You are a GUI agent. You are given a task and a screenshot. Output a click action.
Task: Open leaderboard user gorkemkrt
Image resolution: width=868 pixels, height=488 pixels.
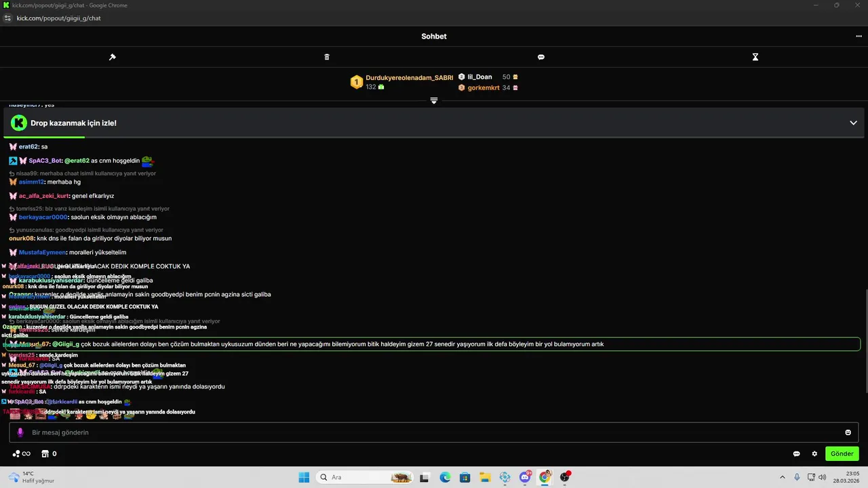pos(484,87)
